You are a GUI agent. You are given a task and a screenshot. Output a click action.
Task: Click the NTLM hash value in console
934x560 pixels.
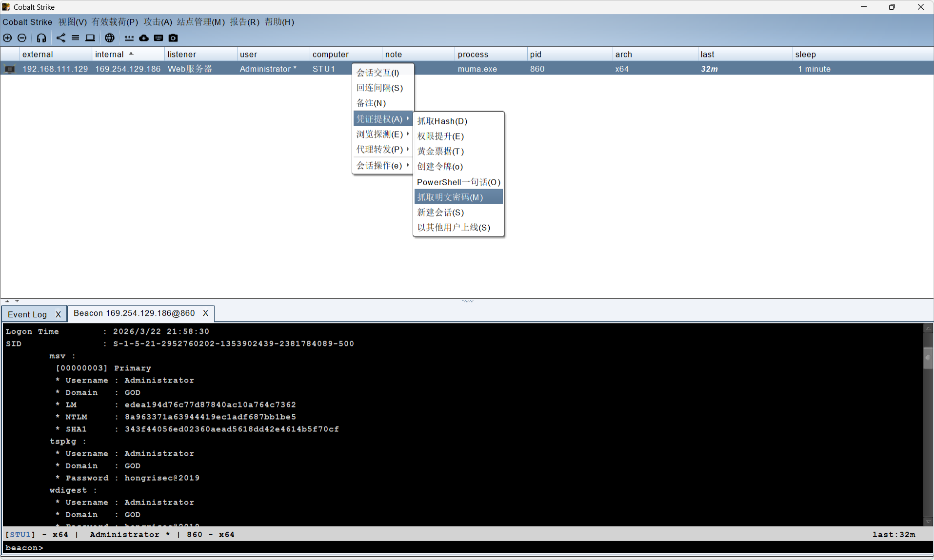pyautogui.click(x=210, y=417)
